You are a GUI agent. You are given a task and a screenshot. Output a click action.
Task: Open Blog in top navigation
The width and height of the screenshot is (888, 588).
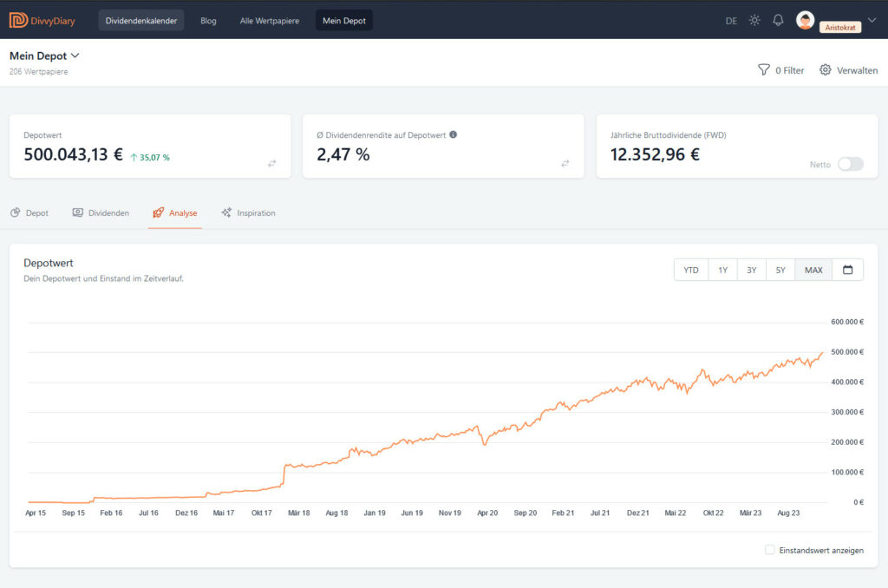click(208, 21)
